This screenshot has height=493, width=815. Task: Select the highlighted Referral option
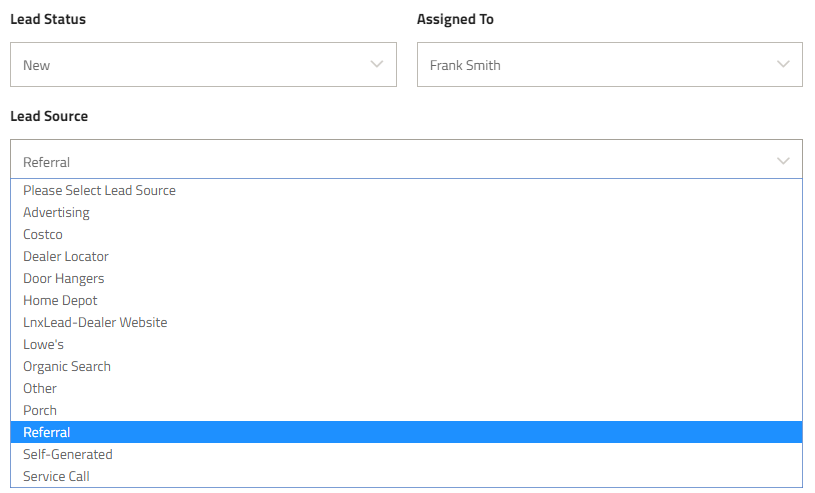point(406,432)
